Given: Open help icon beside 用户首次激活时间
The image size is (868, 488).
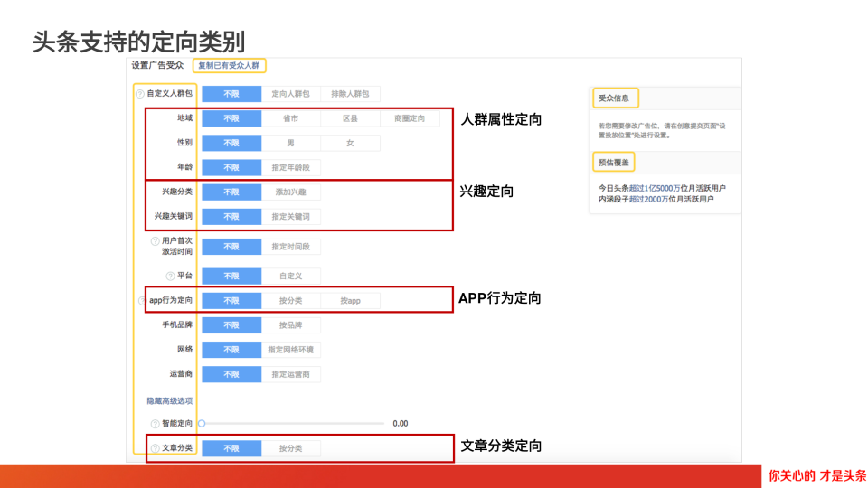Looking at the screenshot, I should 155,241.
